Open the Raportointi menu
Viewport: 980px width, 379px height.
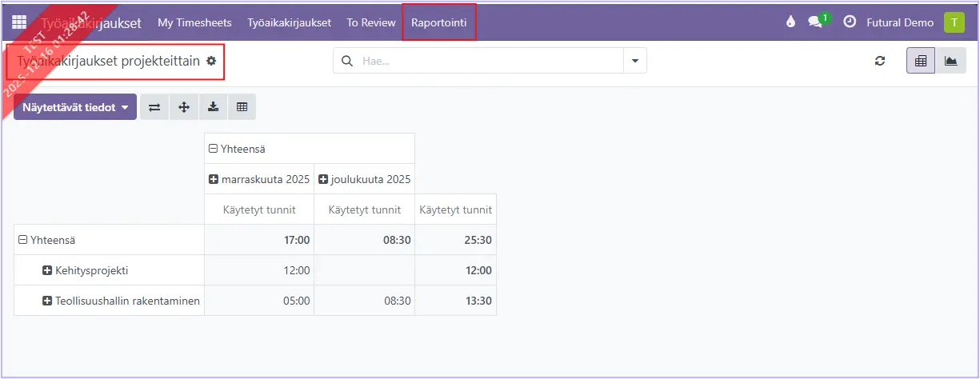point(438,22)
